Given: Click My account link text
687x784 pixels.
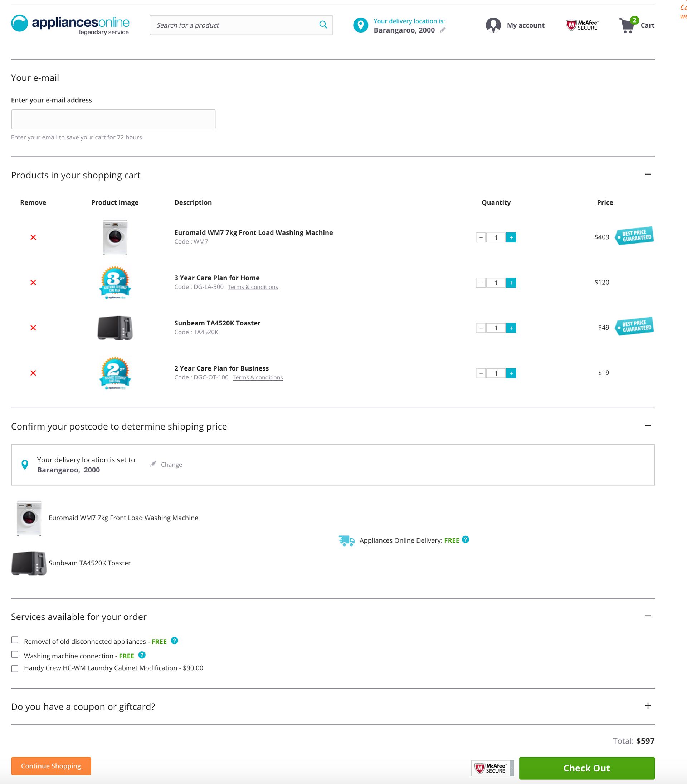Looking at the screenshot, I should [x=526, y=25].
